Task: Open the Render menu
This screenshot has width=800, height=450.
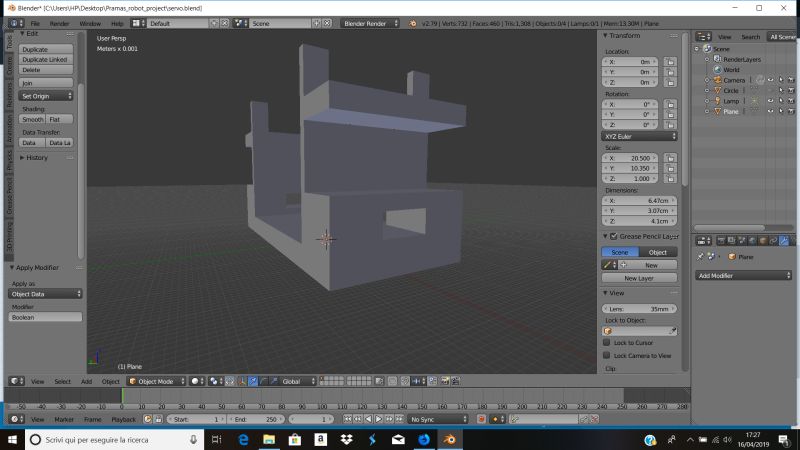Action: [x=59, y=23]
